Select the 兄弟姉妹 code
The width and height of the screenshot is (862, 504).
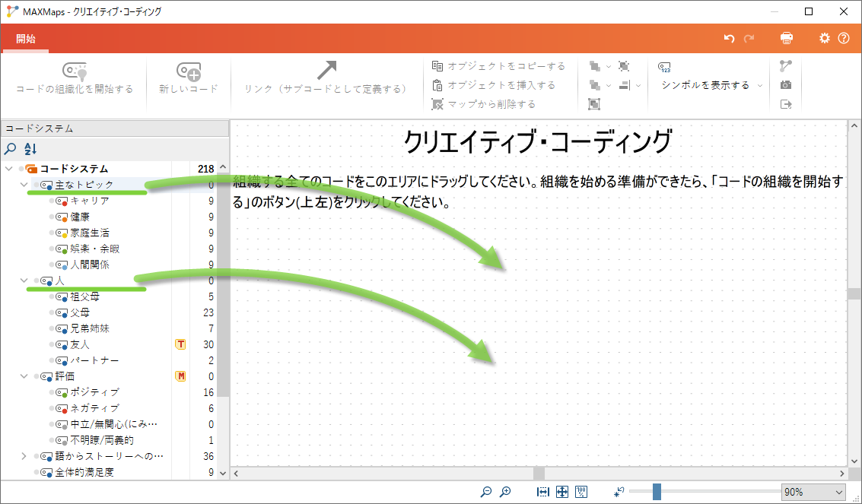pyautogui.click(x=91, y=328)
